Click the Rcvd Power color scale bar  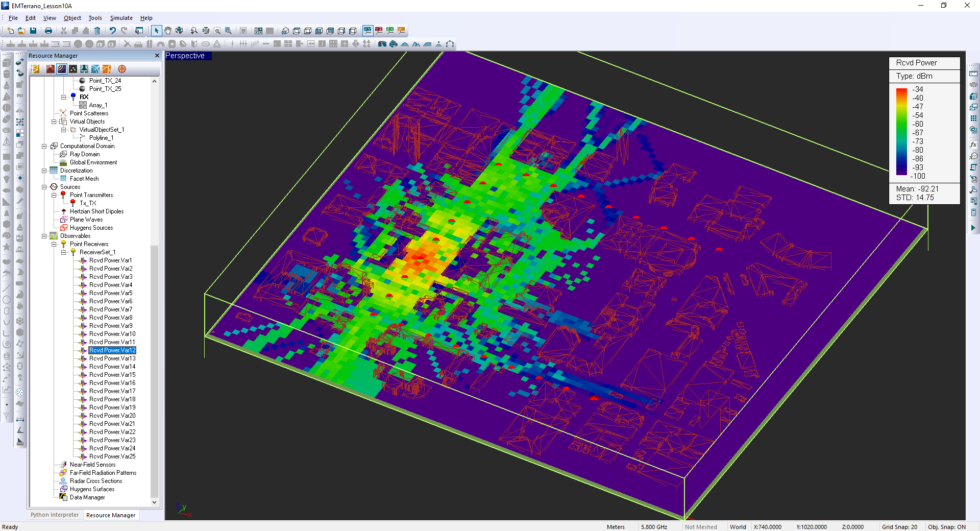tap(901, 132)
